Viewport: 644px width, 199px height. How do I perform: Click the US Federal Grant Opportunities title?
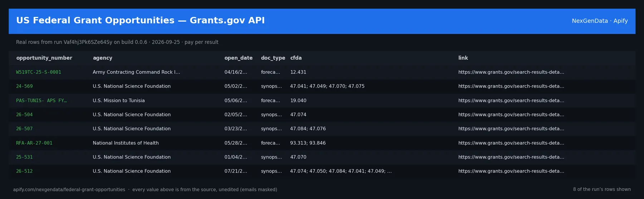point(140,20)
